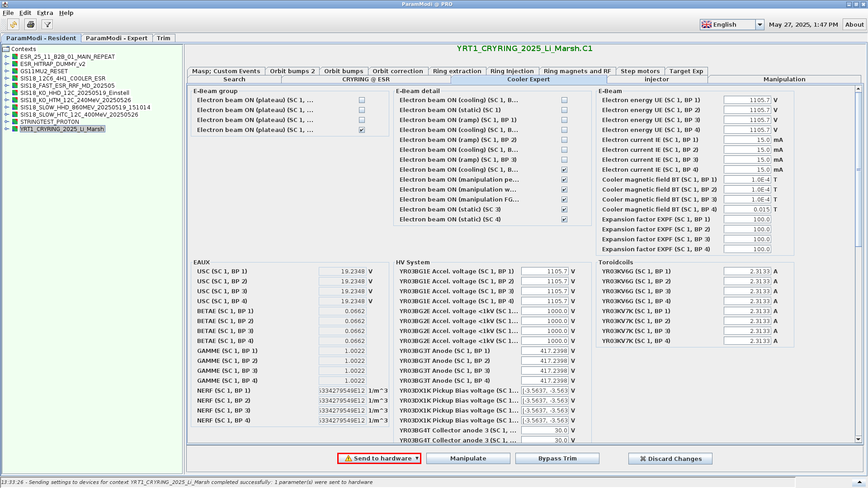Click the refresh icon in the toolbar
The height and width of the screenshot is (488, 868).
tap(14, 24)
